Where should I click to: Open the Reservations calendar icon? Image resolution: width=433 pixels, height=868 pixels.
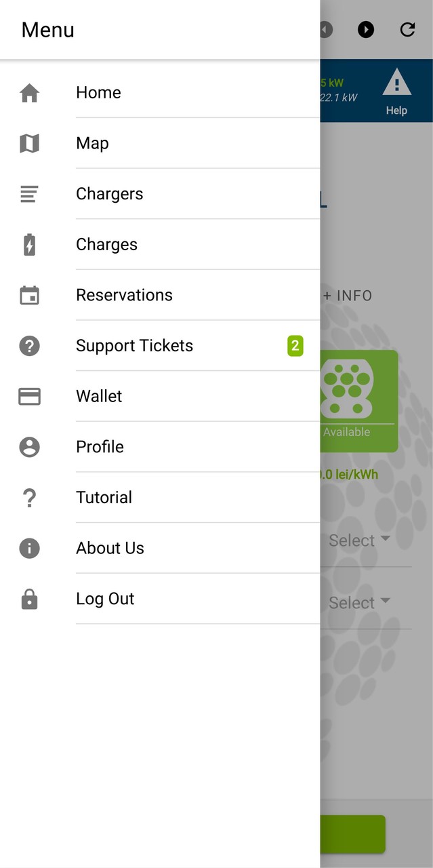(29, 295)
